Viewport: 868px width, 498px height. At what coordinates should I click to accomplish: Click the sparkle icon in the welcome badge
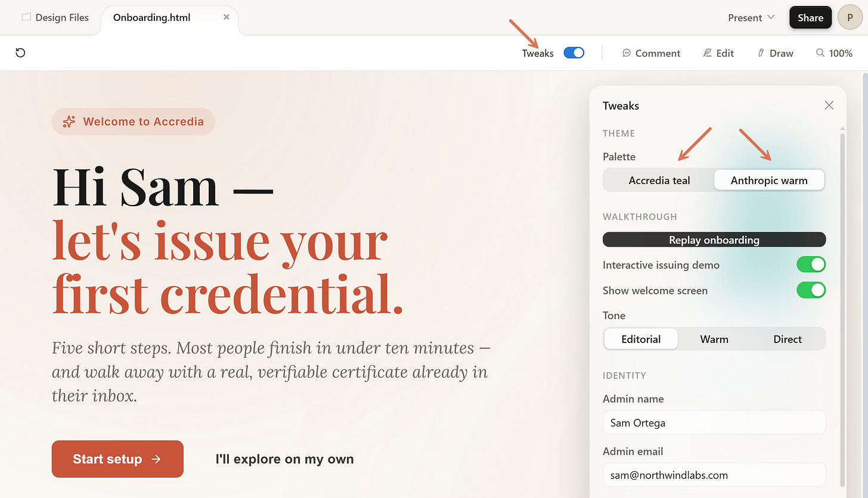[x=69, y=122]
